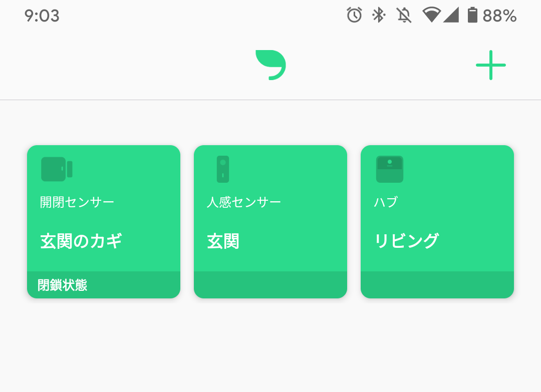Select the 開閉センサー label

point(77,202)
